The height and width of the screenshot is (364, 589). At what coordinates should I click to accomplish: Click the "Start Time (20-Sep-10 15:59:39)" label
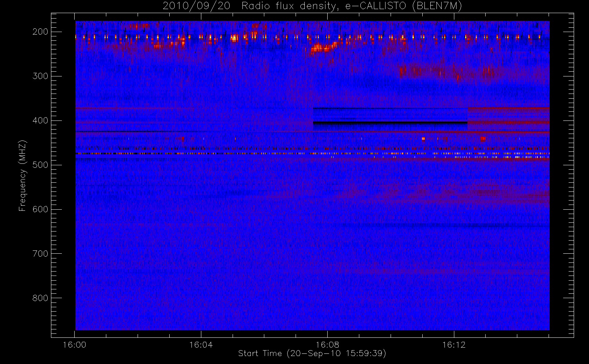(x=312, y=353)
